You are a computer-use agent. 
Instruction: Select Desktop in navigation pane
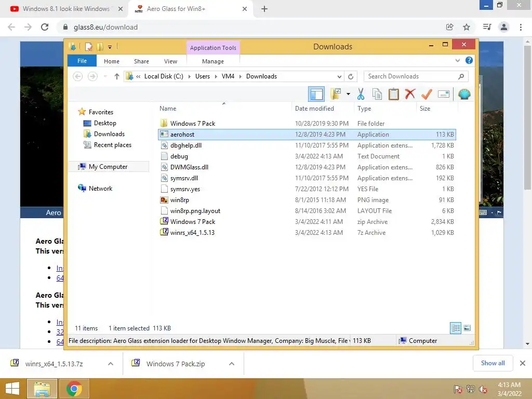point(105,123)
